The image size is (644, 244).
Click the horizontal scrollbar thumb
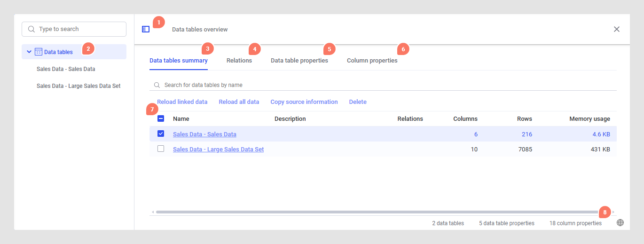click(x=376, y=212)
